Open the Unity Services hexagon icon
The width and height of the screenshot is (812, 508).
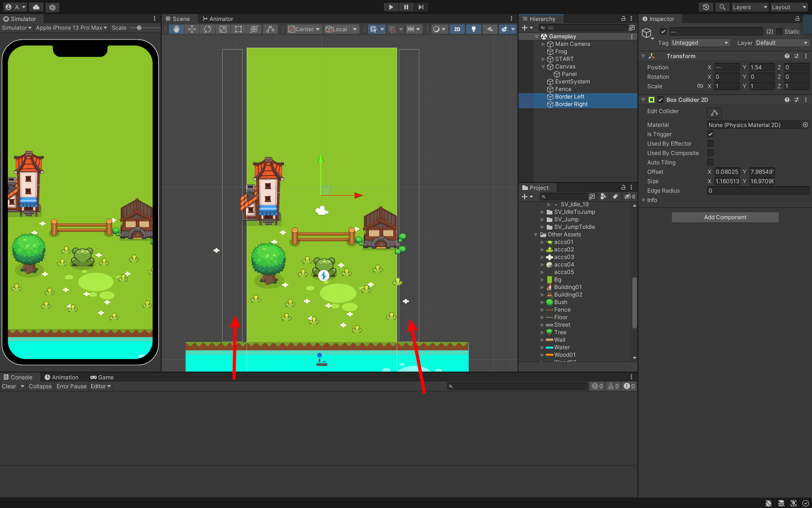coord(52,7)
